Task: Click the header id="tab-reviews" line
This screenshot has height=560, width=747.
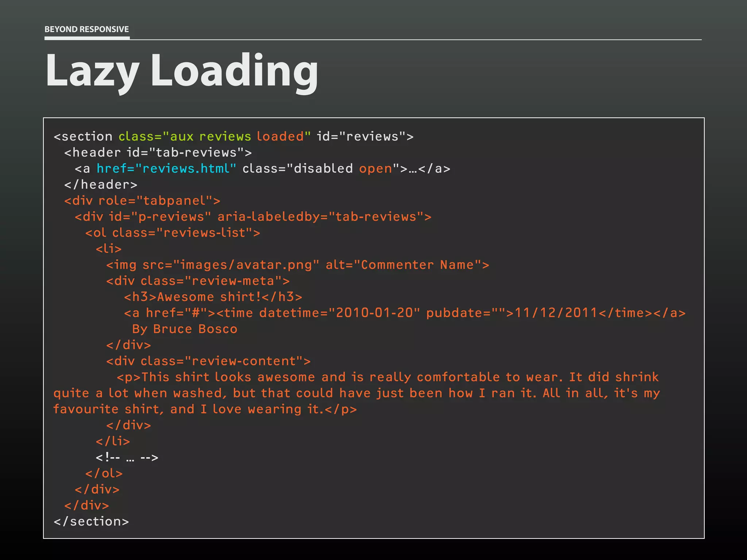Action: [x=158, y=153]
